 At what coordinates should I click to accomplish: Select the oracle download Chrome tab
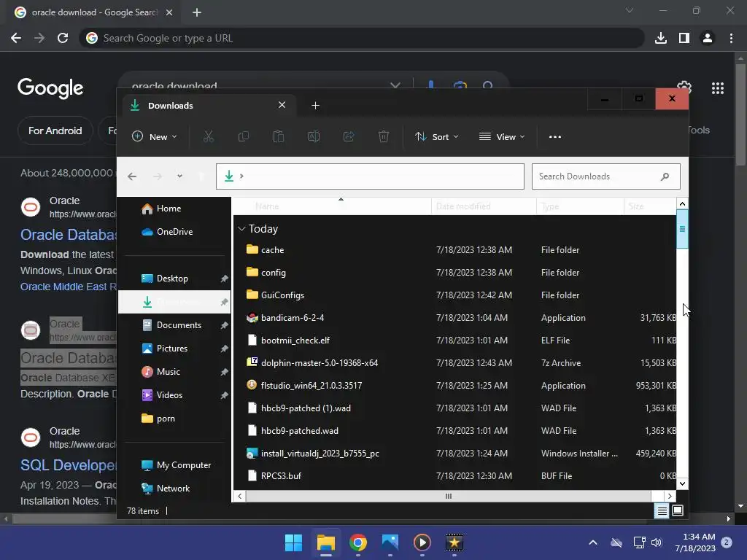[94, 12]
